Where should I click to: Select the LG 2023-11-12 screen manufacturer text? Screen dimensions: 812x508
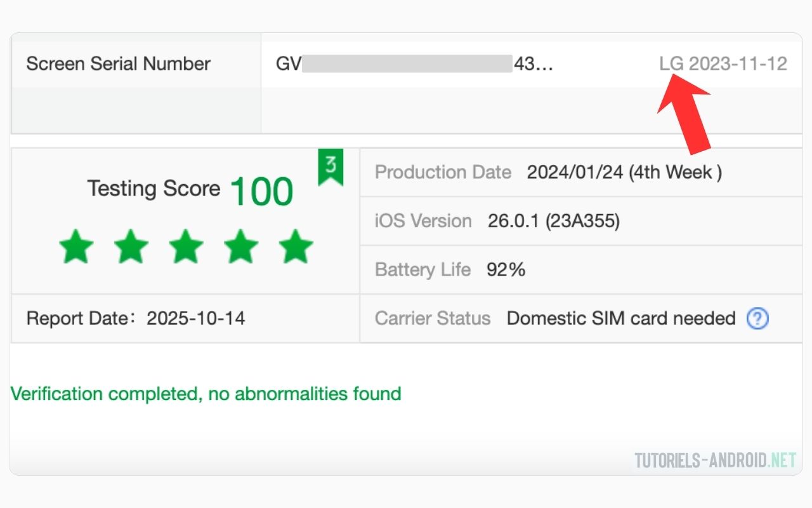click(723, 63)
